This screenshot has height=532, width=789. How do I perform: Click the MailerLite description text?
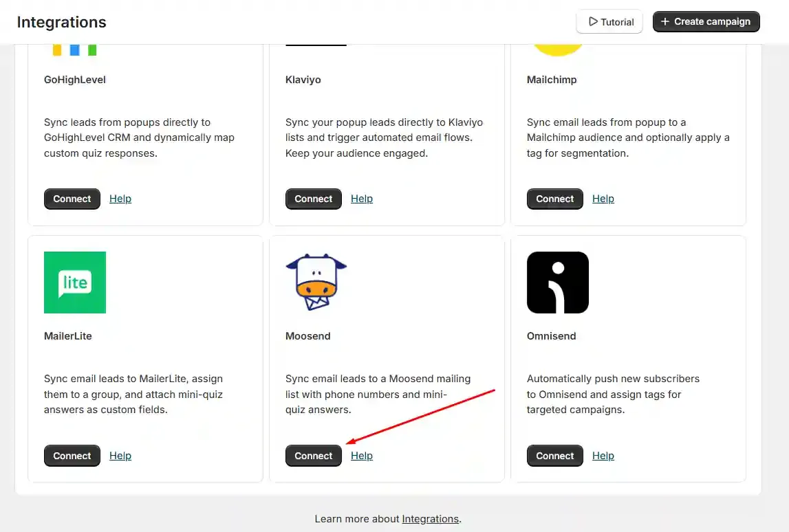(133, 395)
